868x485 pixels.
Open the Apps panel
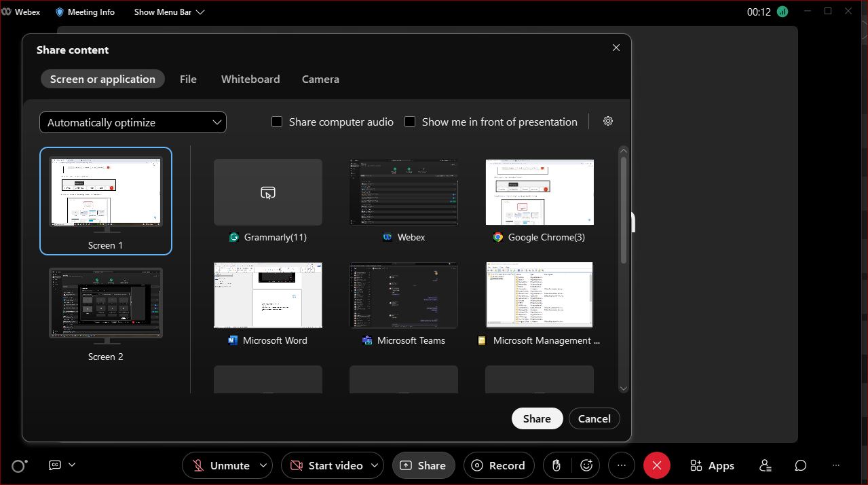(x=712, y=465)
